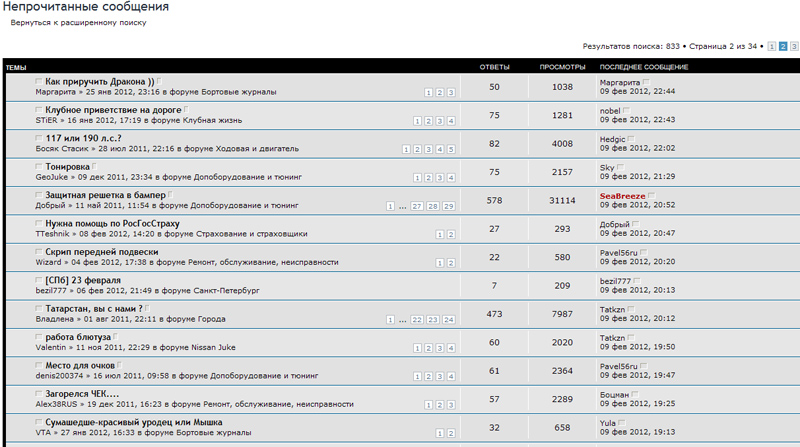Open the latest-post icon beside Yula

[622, 423]
